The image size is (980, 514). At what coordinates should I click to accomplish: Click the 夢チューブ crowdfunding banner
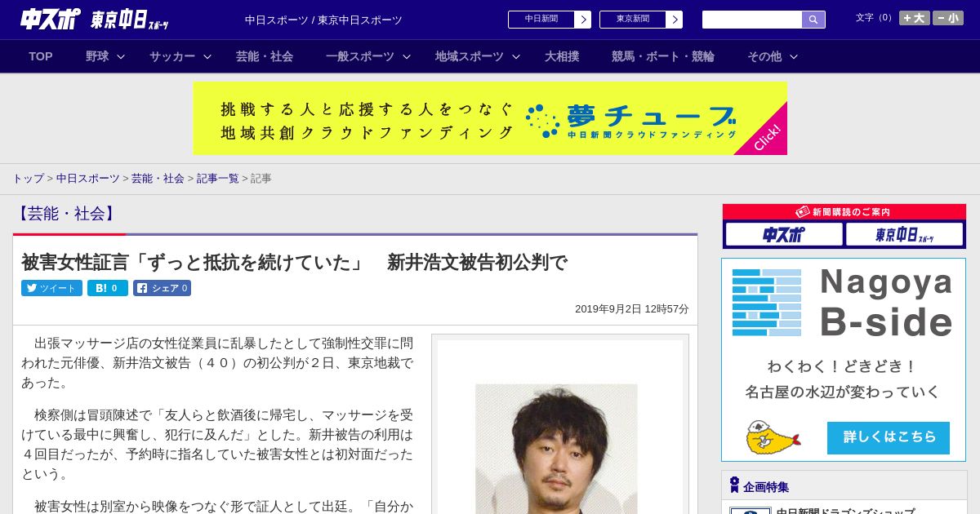coord(490,118)
